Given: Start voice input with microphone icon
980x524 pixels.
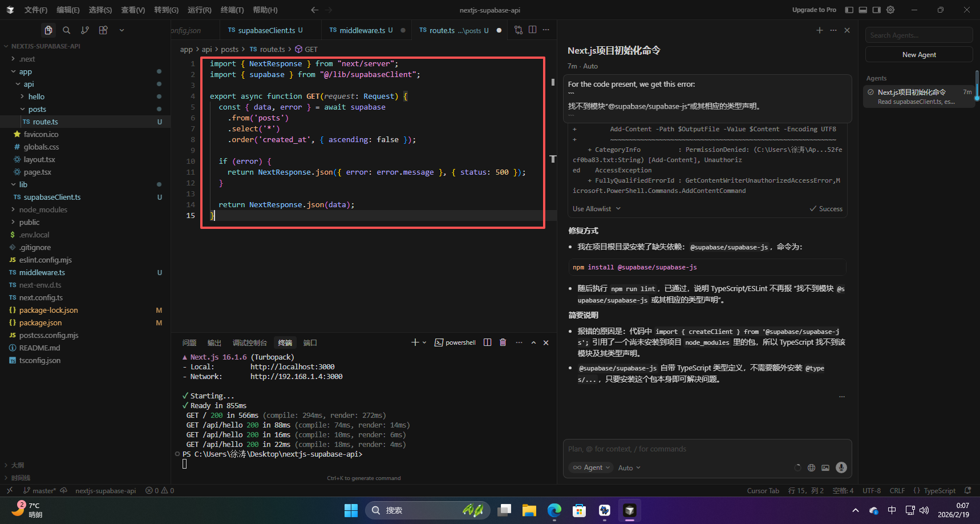Looking at the screenshot, I should pyautogui.click(x=841, y=467).
